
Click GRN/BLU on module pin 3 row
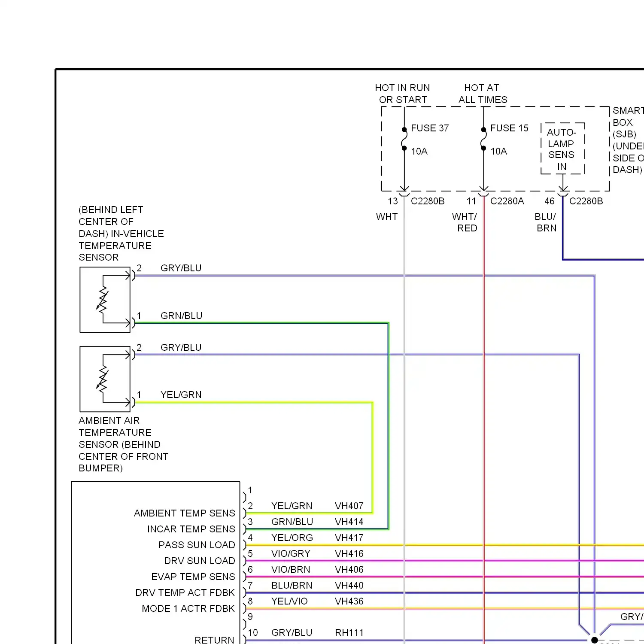pos(292,522)
